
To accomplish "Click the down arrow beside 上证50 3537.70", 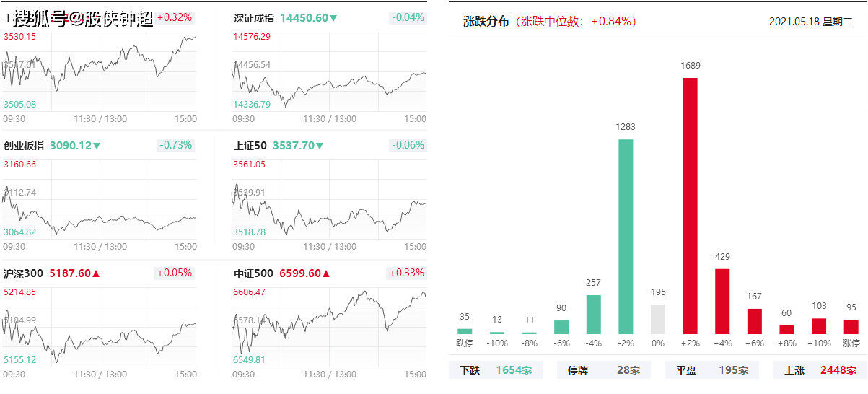I will (320, 146).
